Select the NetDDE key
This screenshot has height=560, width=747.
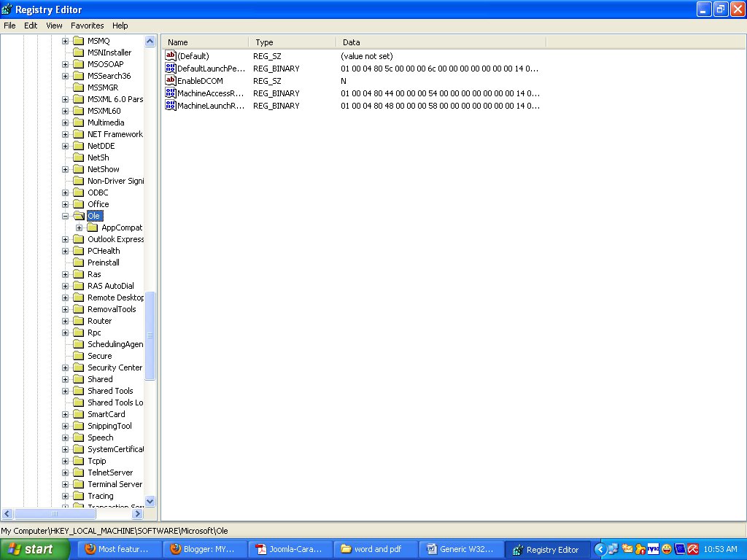[101, 146]
